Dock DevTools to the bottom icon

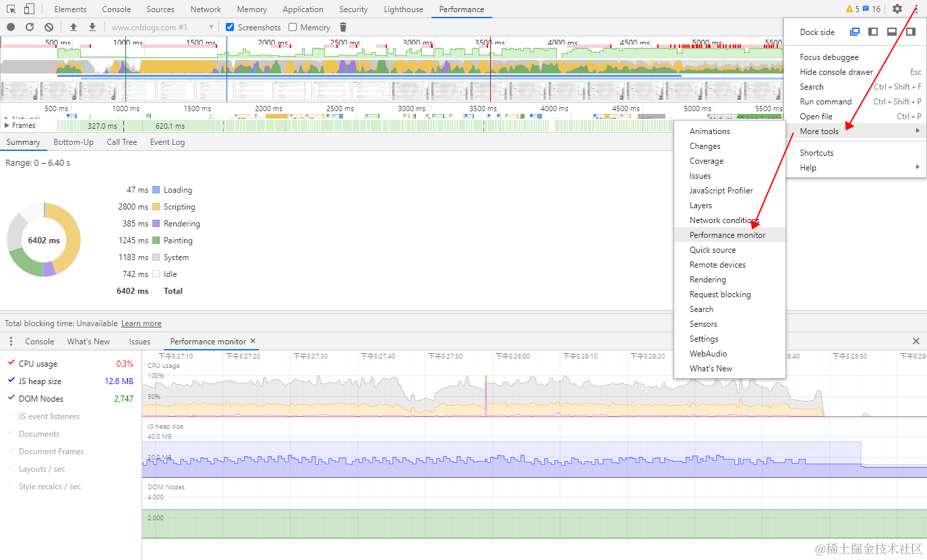point(892,32)
